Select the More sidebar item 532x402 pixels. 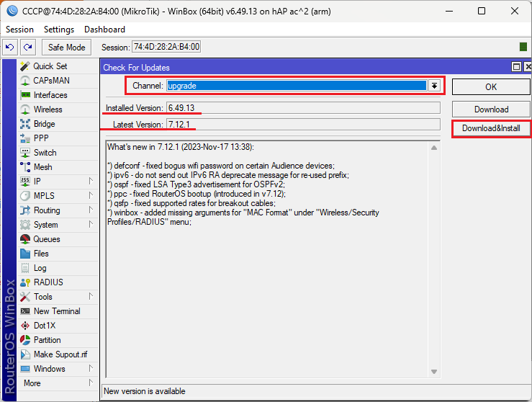[x=58, y=383]
